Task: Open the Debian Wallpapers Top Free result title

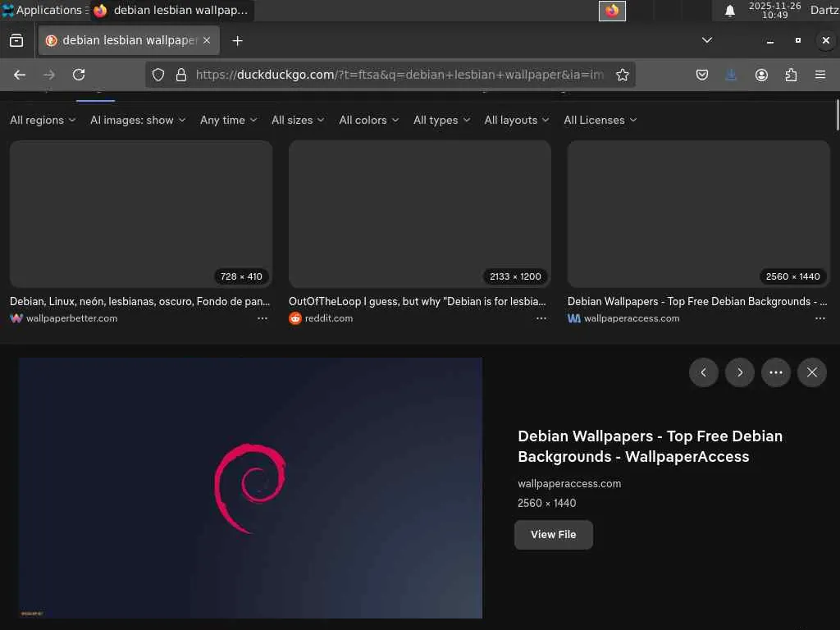Action: [697, 302]
